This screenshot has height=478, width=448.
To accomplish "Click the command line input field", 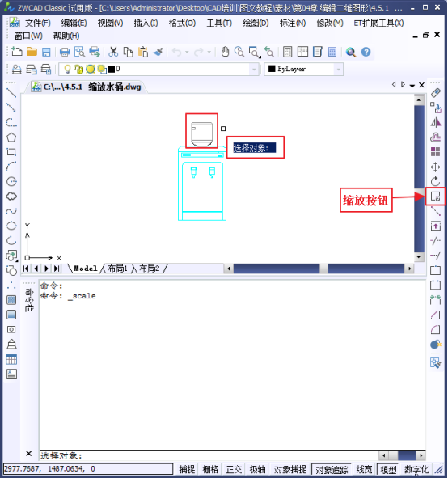I will pyautogui.click(x=209, y=455).
